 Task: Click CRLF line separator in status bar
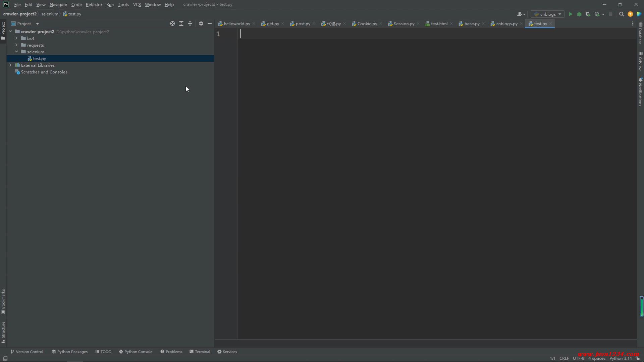564,358
